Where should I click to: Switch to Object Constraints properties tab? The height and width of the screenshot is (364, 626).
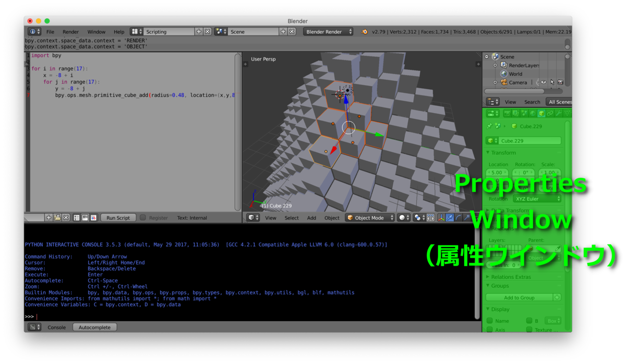click(x=550, y=113)
